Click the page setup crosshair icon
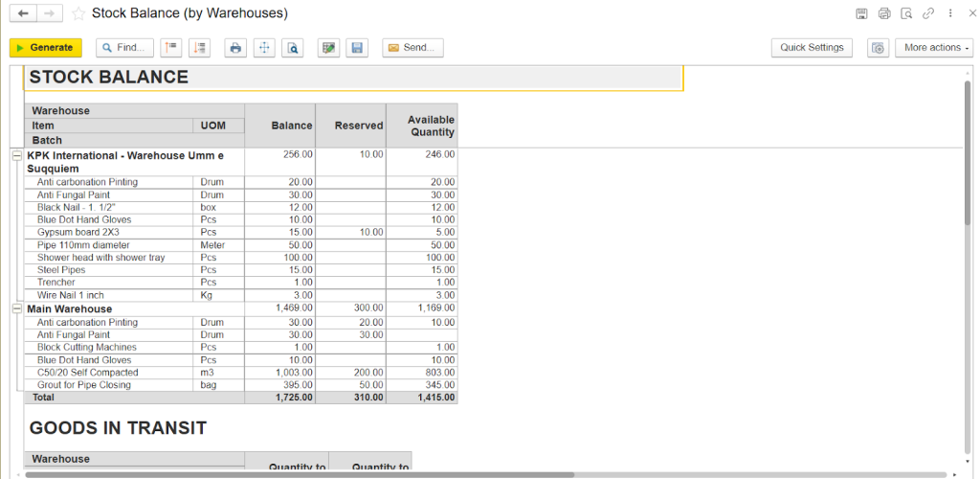 (x=264, y=48)
